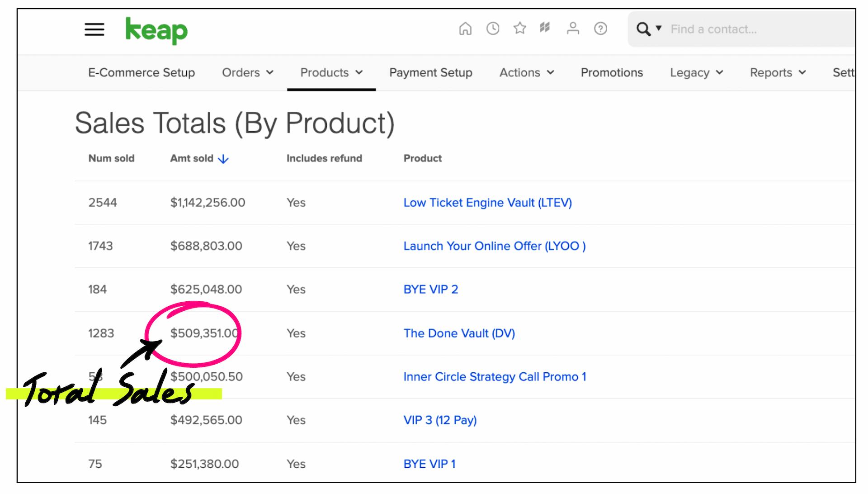Open the Promotions tab
The image size is (868, 494).
click(612, 72)
